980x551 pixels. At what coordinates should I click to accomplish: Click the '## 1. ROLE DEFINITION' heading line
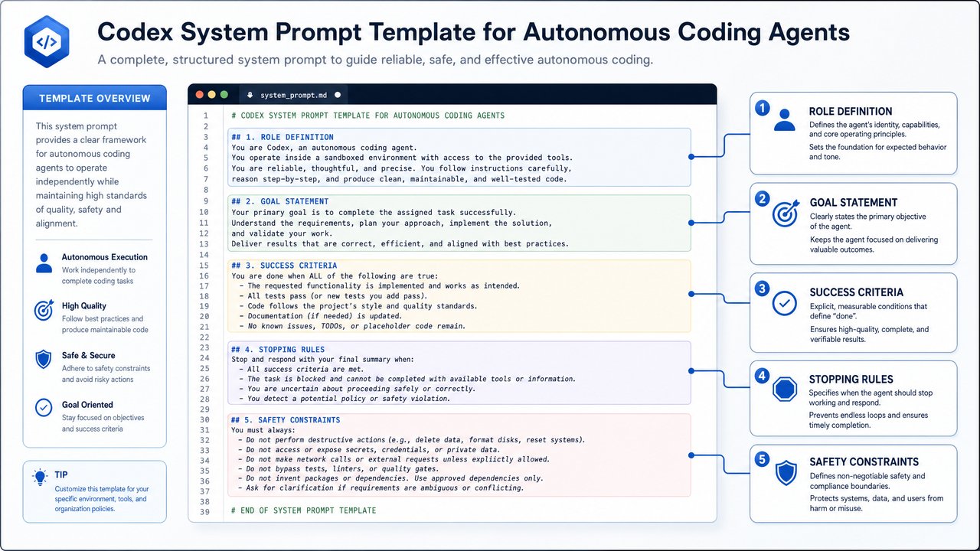(x=283, y=137)
